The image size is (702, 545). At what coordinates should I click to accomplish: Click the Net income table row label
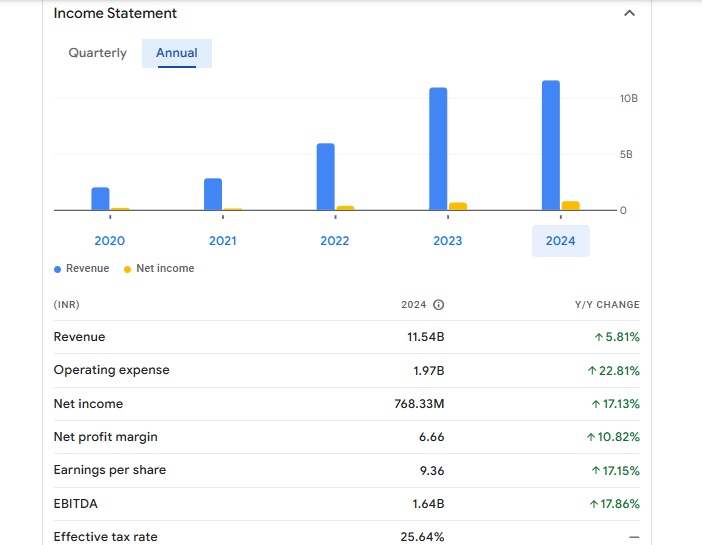coord(88,403)
